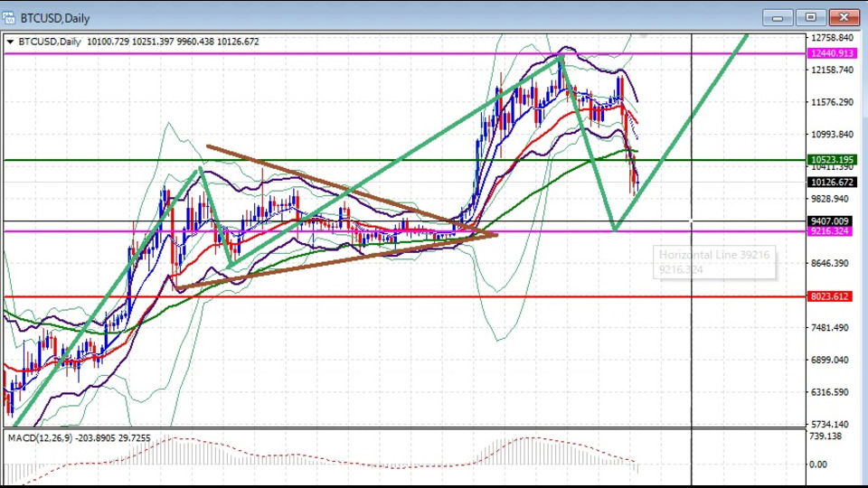868x488 pixels.
Task: Select the 10523.195 green price label
Action: pyautogui.click(x=832, y=160)
